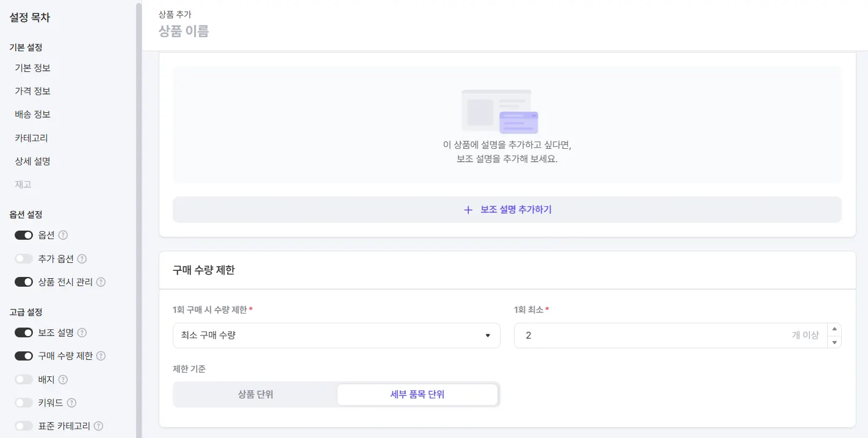Click help icon next to 키워드
The image size is (868, 438).
(71, 403)
